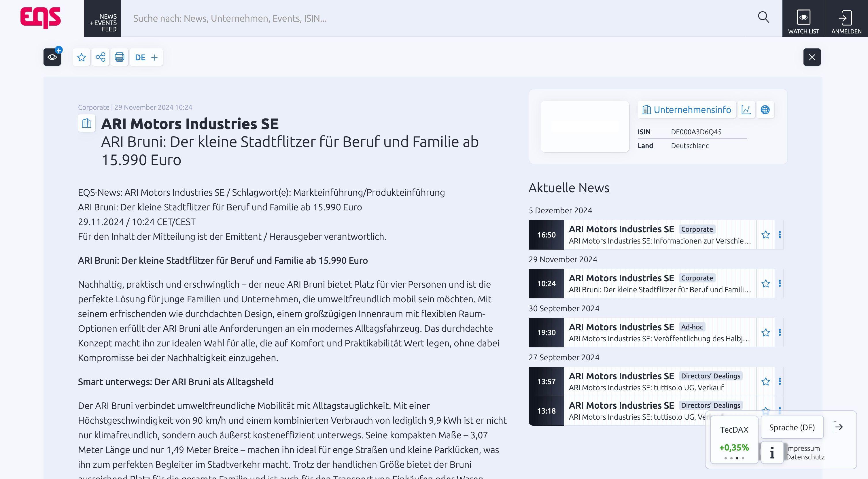Toggle favorite star in article toolbar
This screenshot has width=868, height=479.
coord(81,57)
